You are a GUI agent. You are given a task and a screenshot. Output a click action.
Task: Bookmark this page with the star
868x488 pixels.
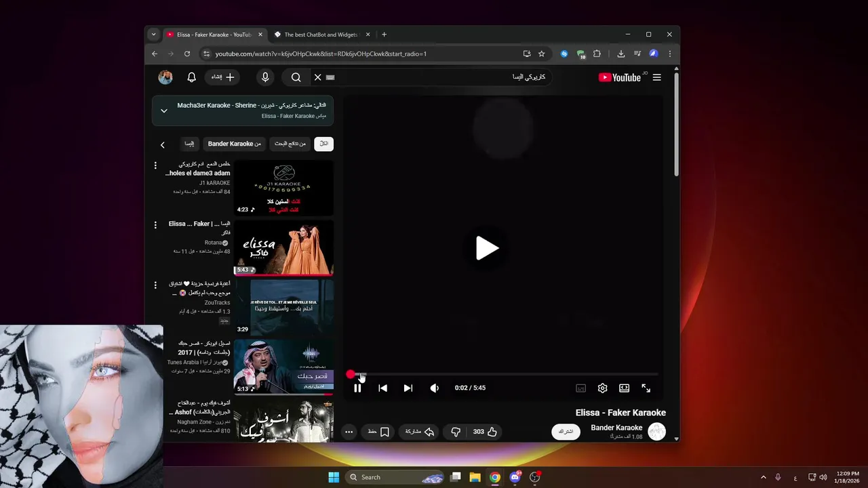tap(541, 54)
